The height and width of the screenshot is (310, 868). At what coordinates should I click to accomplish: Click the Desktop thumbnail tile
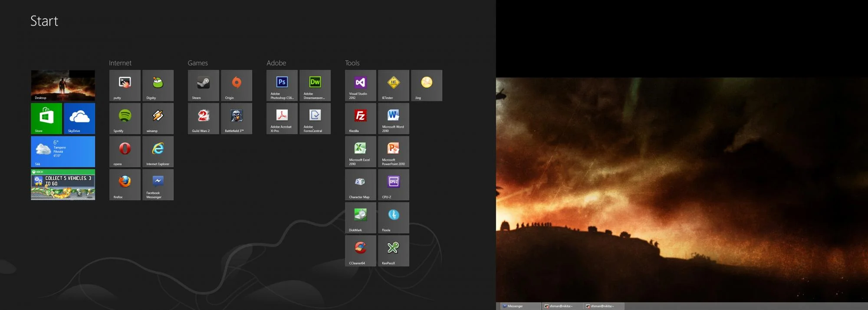pyautogui.click(x=63, y=86)
